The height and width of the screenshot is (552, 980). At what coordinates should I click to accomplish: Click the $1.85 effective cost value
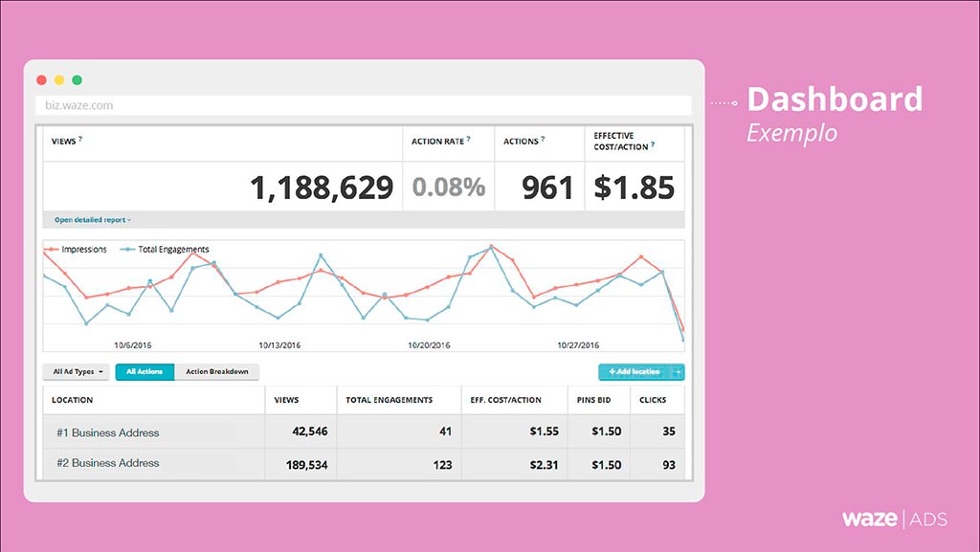(x=635, y=188)
